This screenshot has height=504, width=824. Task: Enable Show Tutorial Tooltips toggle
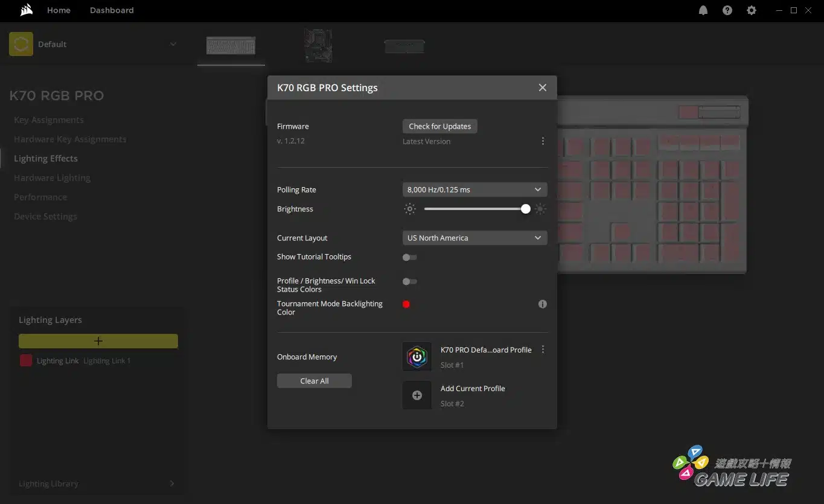coord(410,257)
